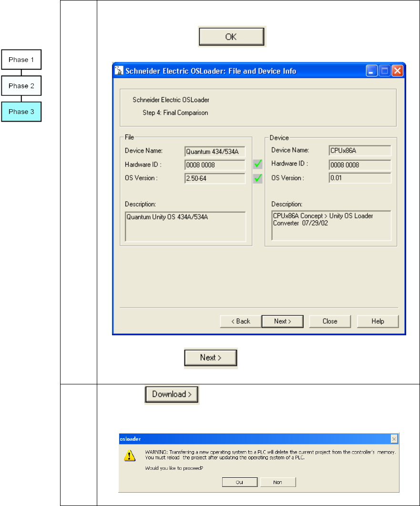This screenshot has height=506, width=420.
Task: Select the Phase 2 box
Action: (21, 86)
